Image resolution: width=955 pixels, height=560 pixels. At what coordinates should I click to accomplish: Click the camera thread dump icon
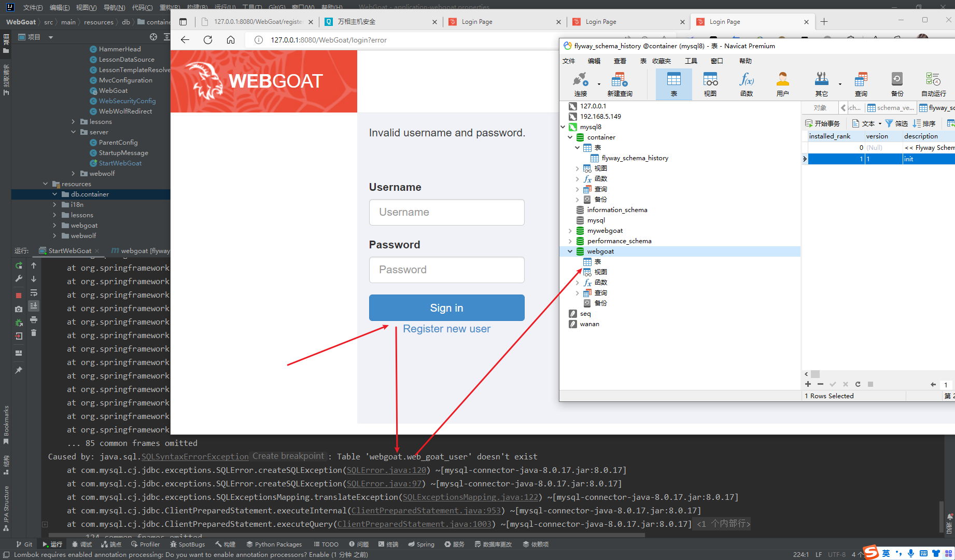(x=19, y=309)
